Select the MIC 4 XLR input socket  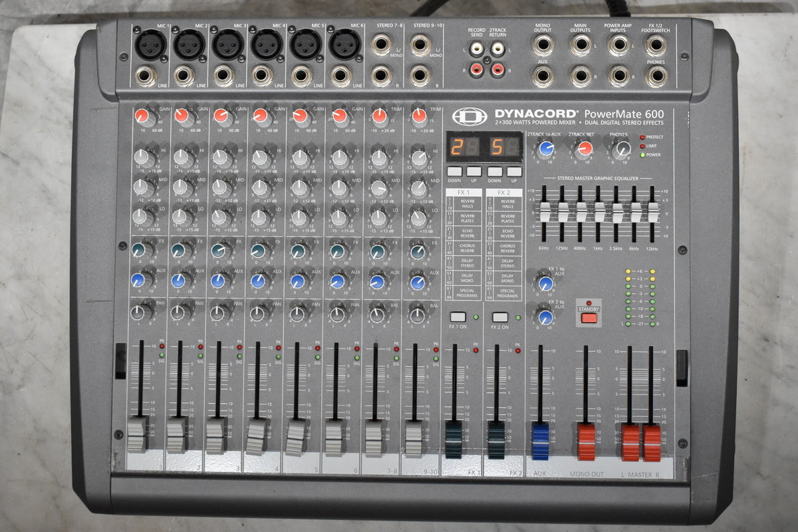click(x=266, y=46)
